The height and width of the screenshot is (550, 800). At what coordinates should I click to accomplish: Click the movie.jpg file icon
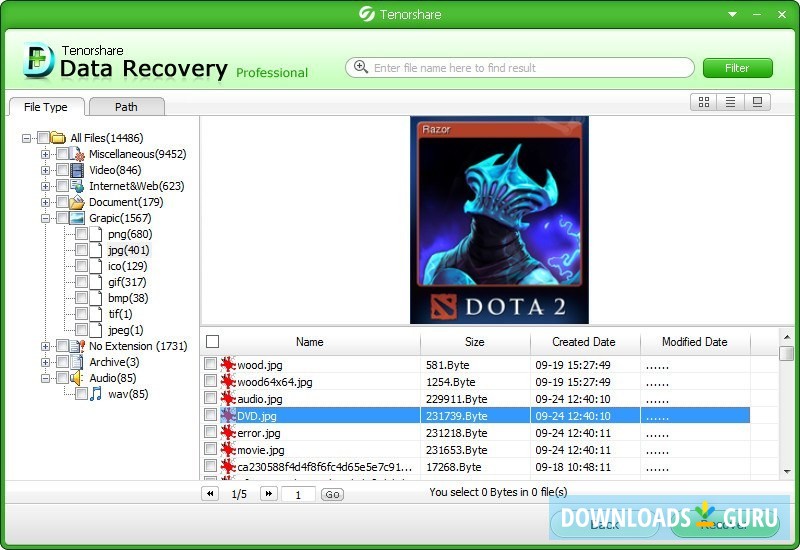[x=228, y=449]
